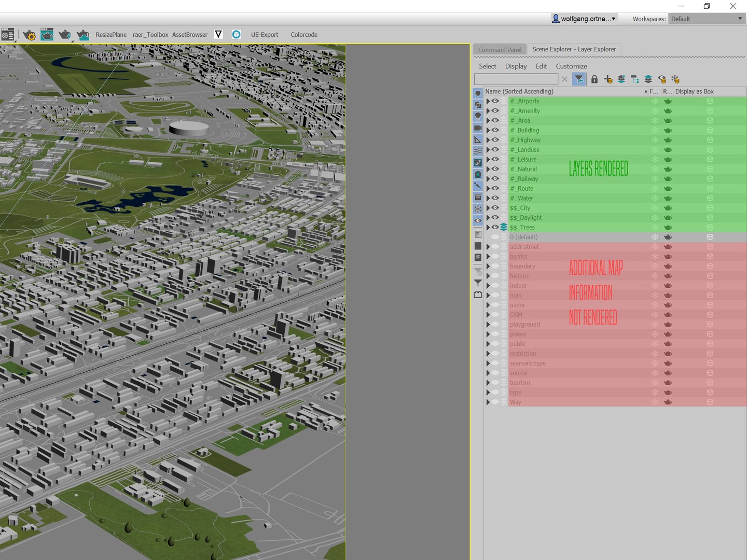
Task: Expand the #_Leisure layer
Action: pos(488,159)
